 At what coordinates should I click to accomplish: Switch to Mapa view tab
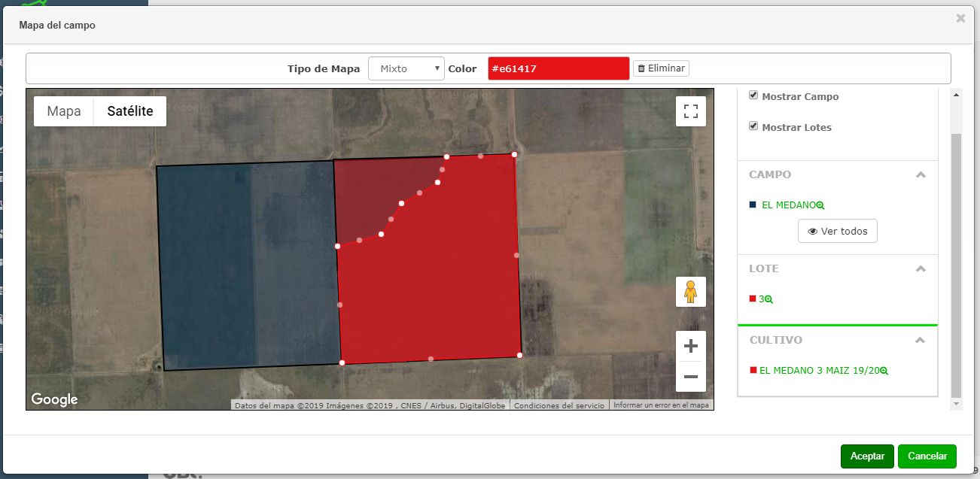[x=64, y=111]
